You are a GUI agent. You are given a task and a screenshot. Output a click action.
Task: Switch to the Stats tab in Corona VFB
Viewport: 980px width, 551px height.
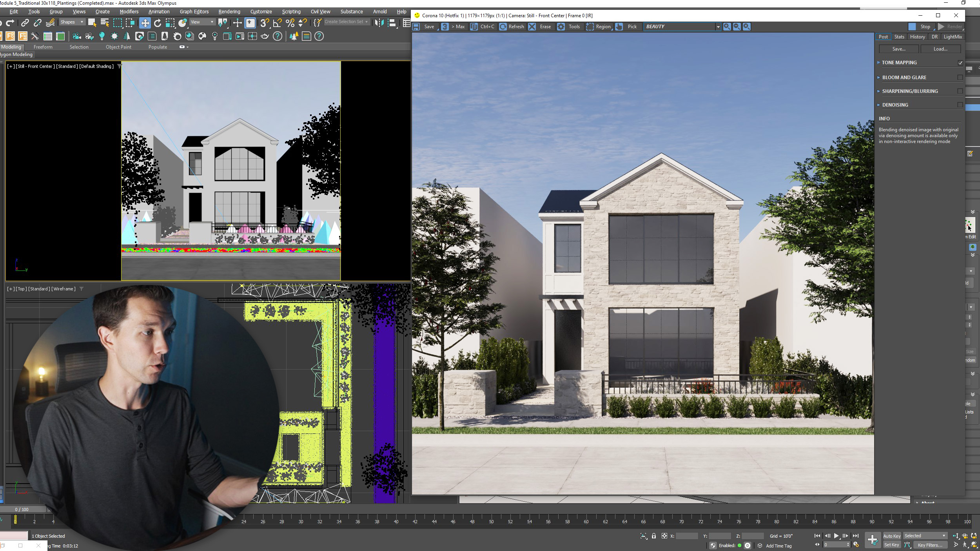click(x=899, y=36)
